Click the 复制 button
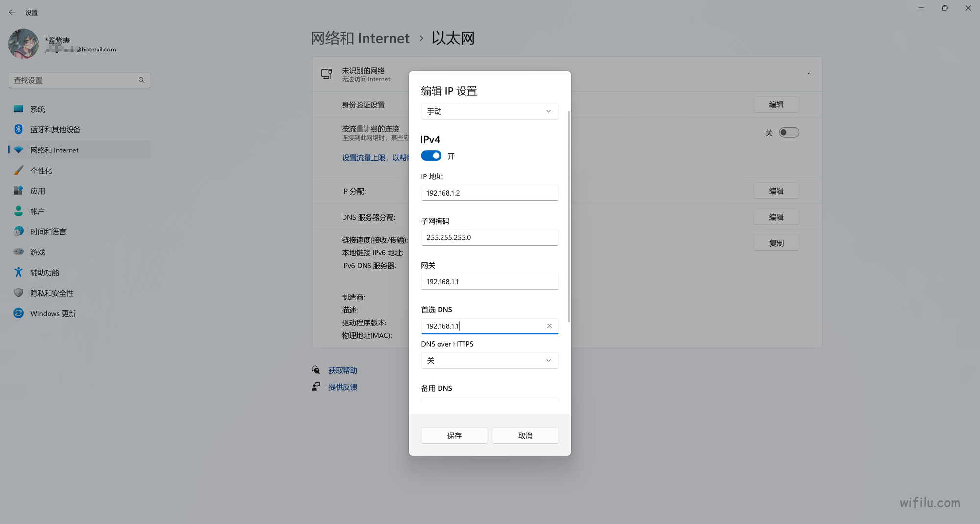The image size is (980, 524). pos(776,243)
